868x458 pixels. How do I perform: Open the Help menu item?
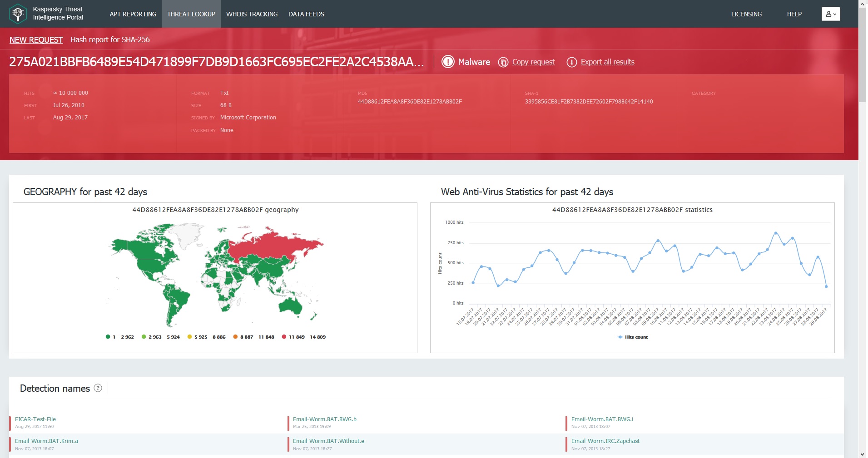tap(794, 14)
